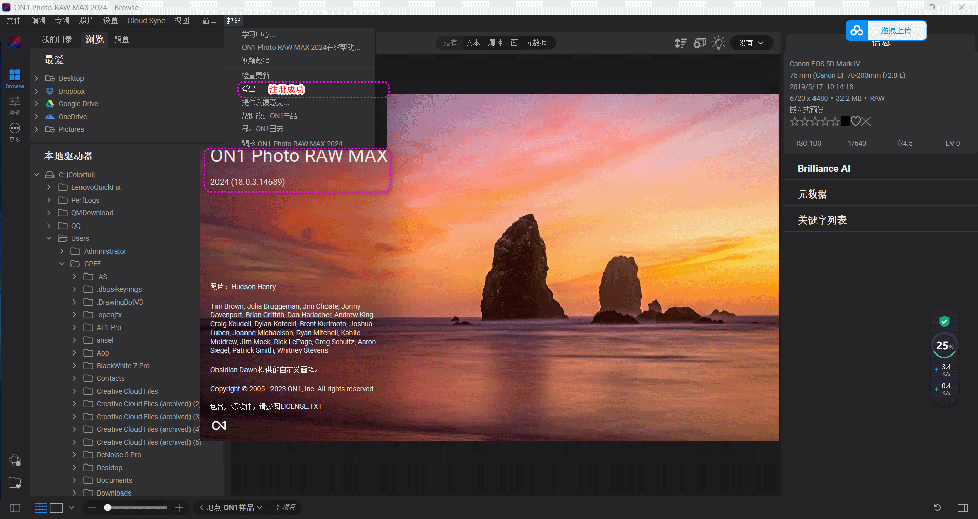978x519 pixels.
Task: Switch to the middle highlighted browse tab
Action: tap(94, 39)
